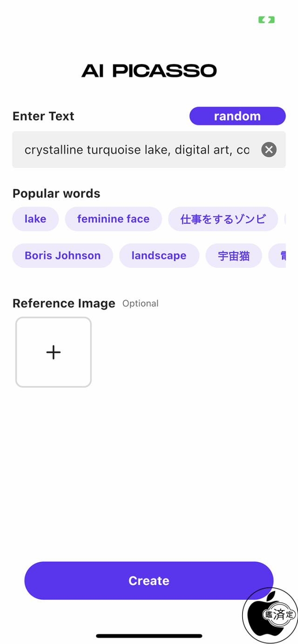This screenshot has width=298, height=644.
Task: Select the 'landscape' suggestion chip
Action: pos(159,255)
